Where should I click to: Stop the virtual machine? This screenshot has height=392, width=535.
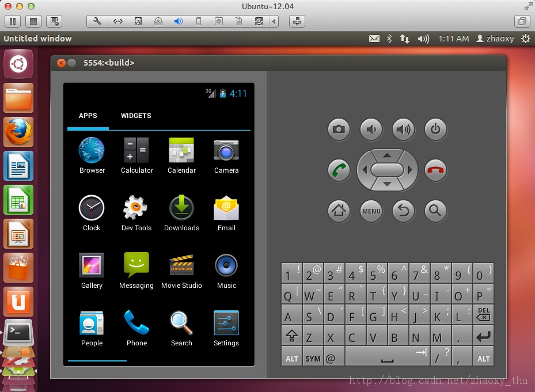click(33, 21)
